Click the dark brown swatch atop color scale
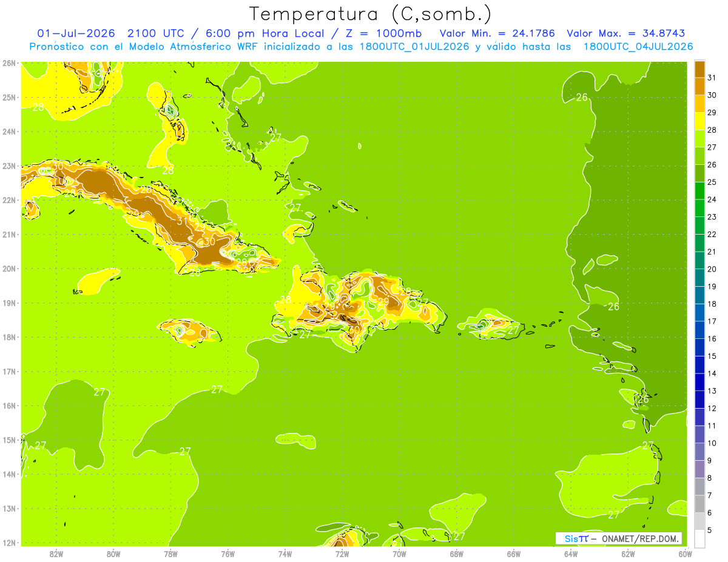This screenshot has height=562, width=728. pos(699,69)
